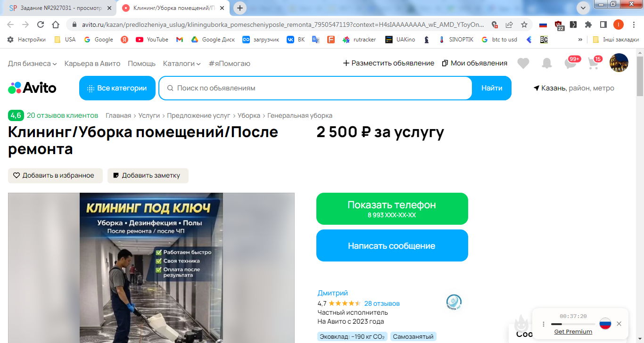Reload the page in Chrome
The height and width of the screenshot is (343, 644).
click(41, 24)
